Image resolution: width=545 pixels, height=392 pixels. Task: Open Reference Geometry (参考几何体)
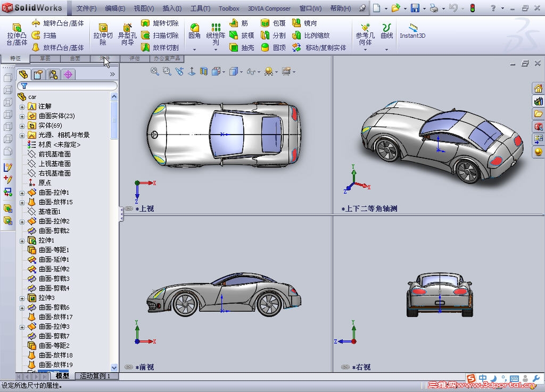(x=365, y=35)
